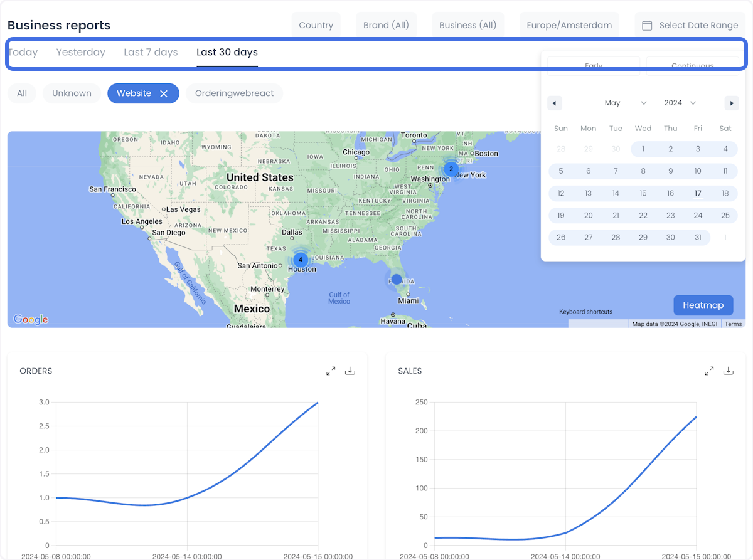The width and height of the screenshot is (753, 560).
Task: Expand the SALES chart to fullscreen
Action: [709, 371]
